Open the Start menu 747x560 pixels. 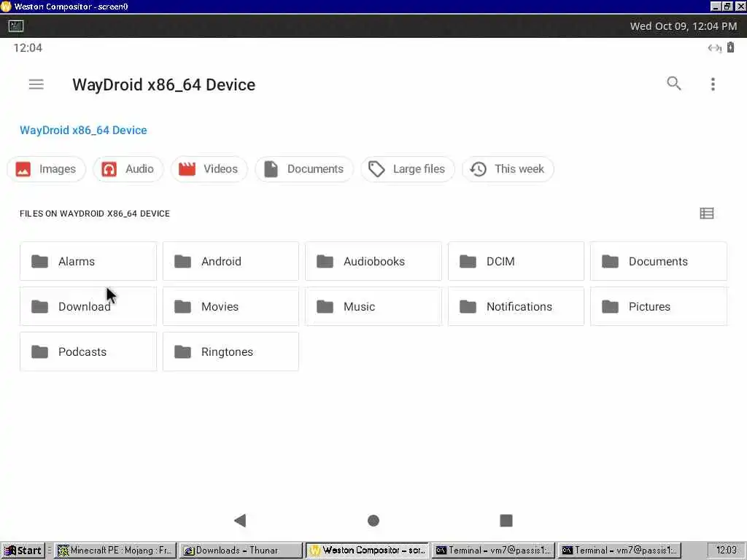point(23,551)
